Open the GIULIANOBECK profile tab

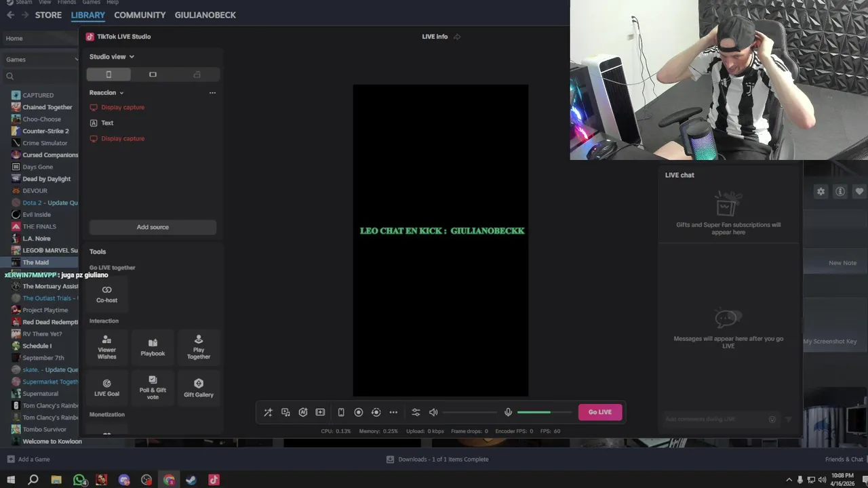205,15
